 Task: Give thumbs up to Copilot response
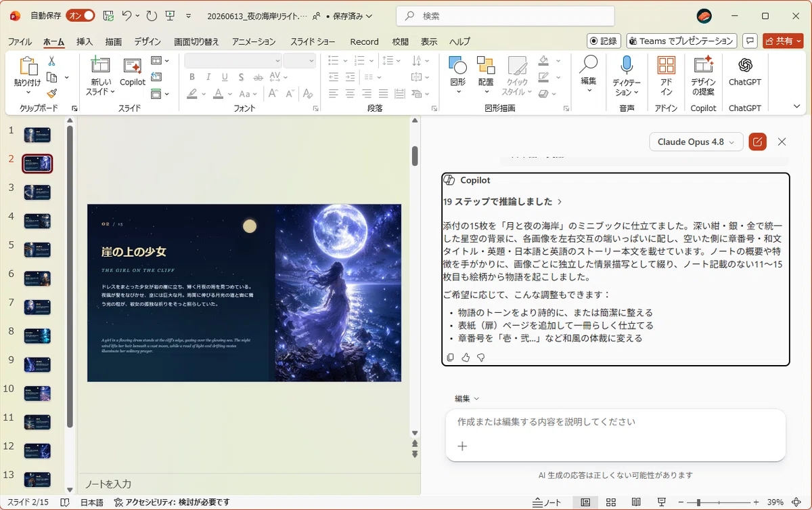tap(466, 357)
